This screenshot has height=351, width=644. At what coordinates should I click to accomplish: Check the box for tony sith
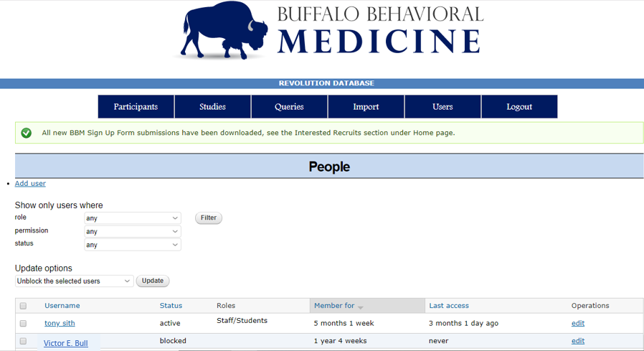(x=23, y=324)
